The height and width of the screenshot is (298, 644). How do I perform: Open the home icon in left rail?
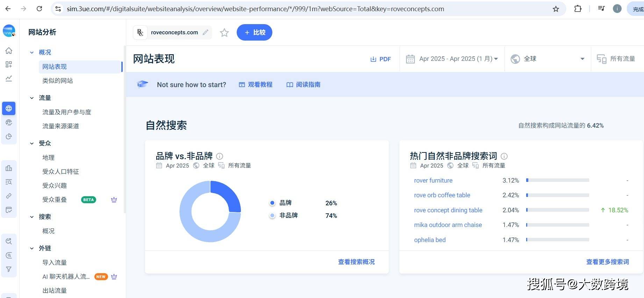point(9,50)
